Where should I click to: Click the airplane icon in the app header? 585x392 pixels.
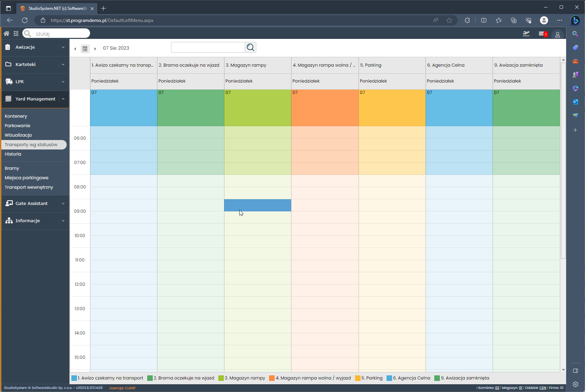point(526,34)
